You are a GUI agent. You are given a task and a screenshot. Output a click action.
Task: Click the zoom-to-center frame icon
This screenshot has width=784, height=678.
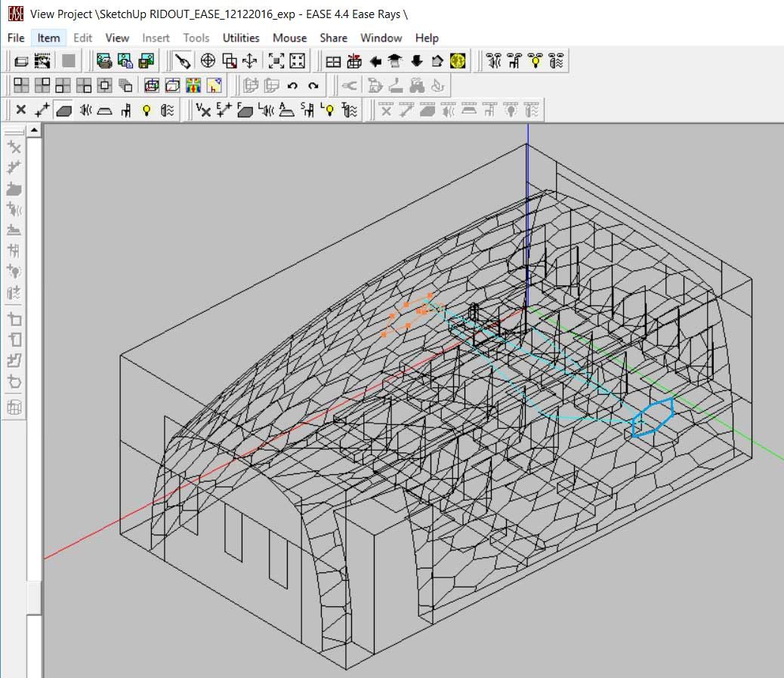(276, 61)
